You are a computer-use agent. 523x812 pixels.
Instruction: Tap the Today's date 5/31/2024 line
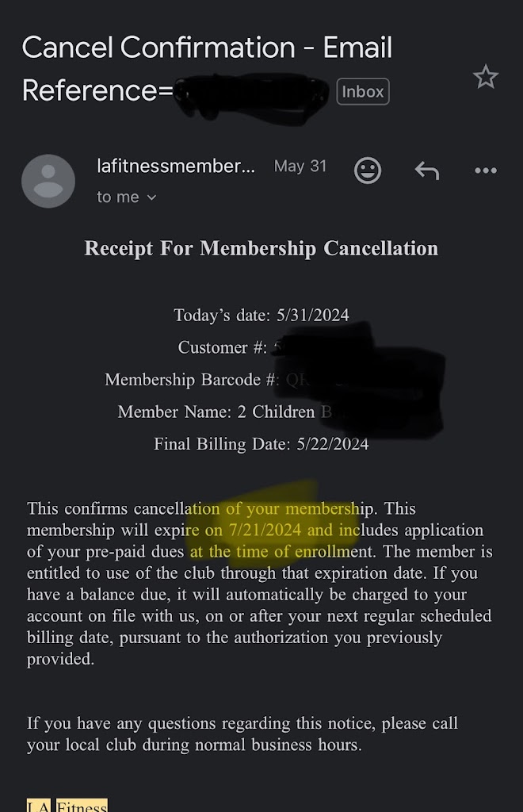tap(261, 315)
